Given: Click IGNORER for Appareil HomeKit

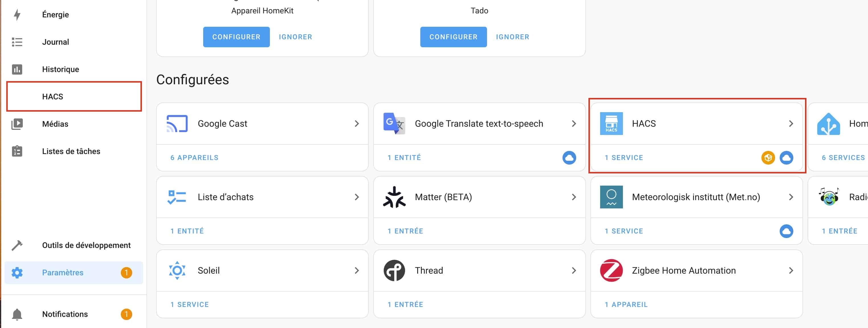Looking at the screenshot, I should point(296,37).
